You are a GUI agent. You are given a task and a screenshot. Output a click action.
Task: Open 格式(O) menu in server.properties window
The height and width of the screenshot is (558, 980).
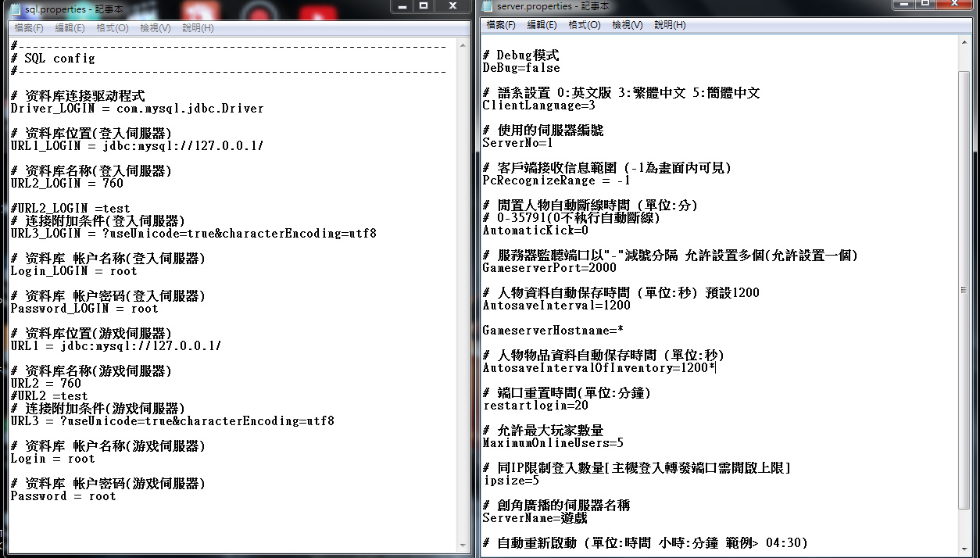pos(585,25)
